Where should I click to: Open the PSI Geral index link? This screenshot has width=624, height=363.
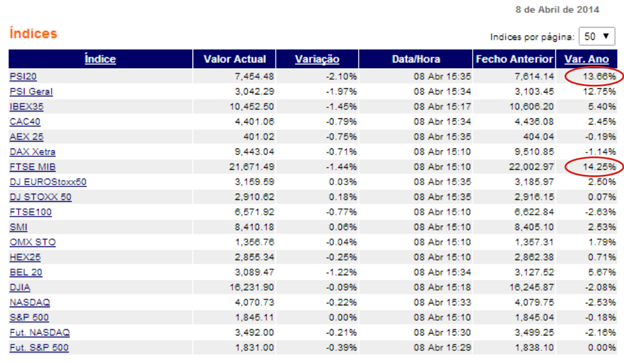coord(31,92)
